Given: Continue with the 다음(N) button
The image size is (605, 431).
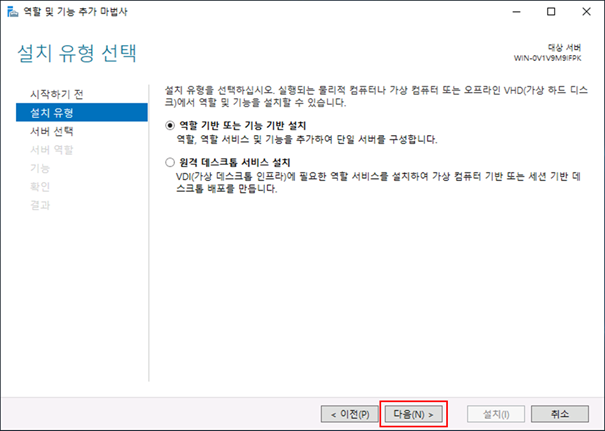Looking at the screenshot, I should click(x=414, y=414).
